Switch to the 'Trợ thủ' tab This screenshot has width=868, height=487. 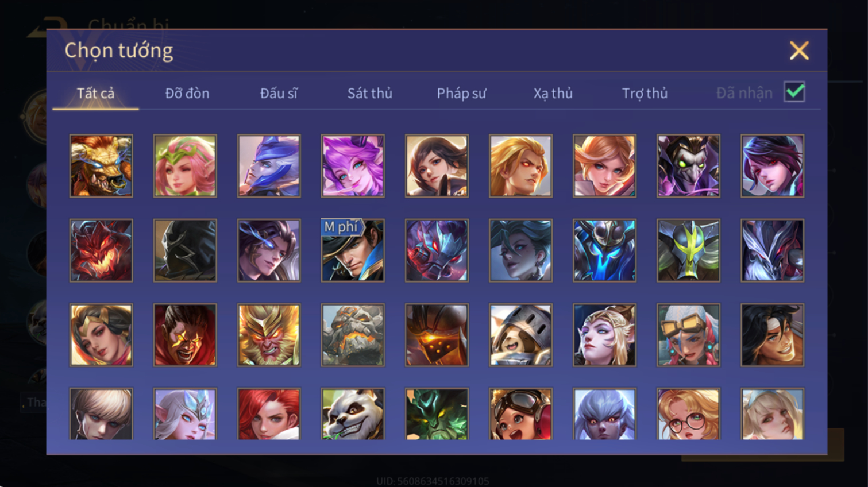click(x=645, y=93)
